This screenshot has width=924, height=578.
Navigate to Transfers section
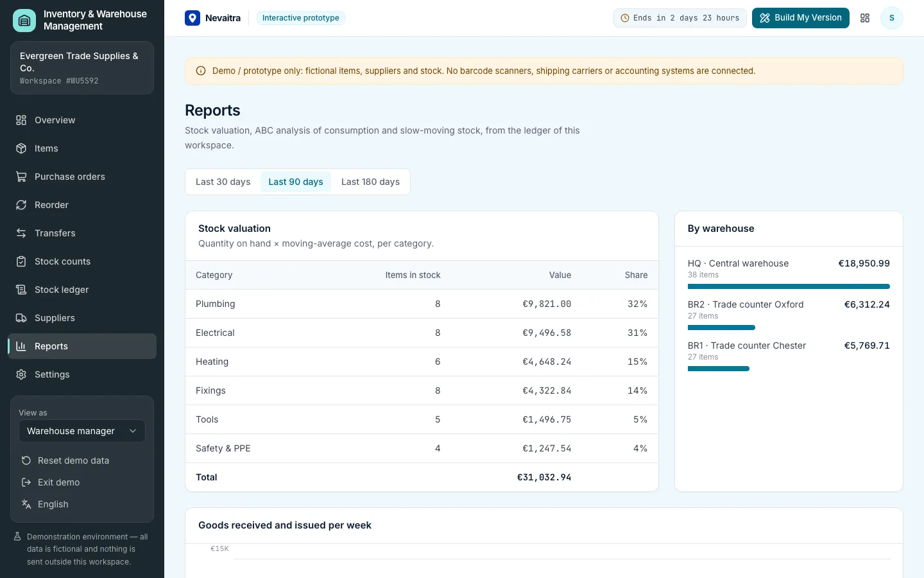(x=82, y=233)
